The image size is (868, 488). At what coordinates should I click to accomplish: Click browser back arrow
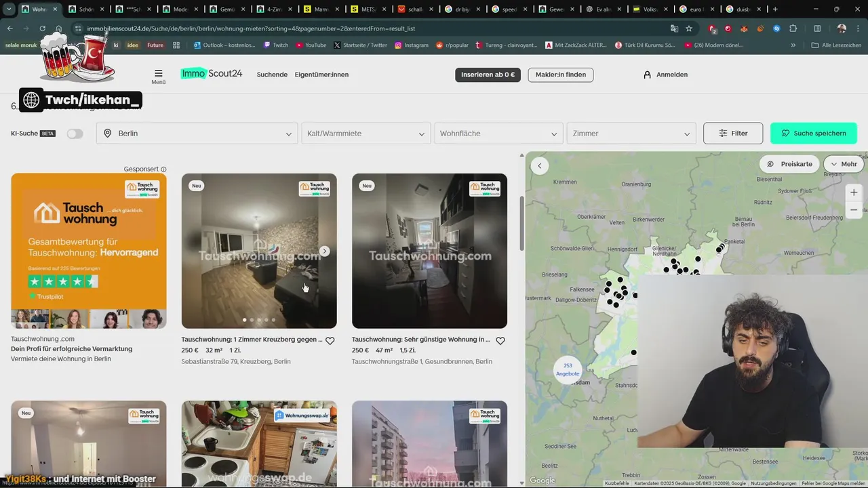(x=10, y=28)
